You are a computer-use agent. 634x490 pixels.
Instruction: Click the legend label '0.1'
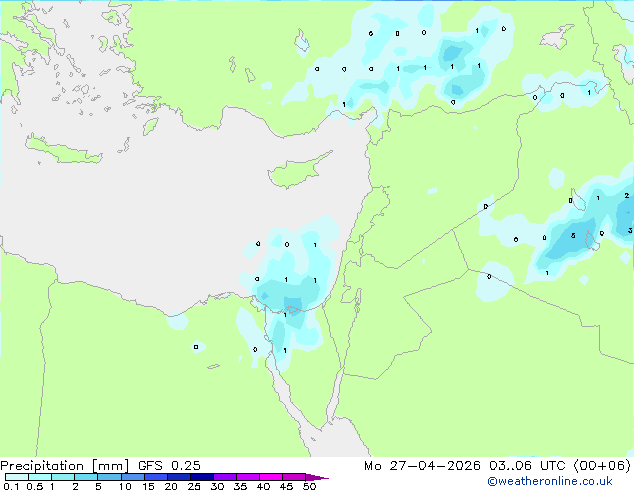tap(11, 486)
